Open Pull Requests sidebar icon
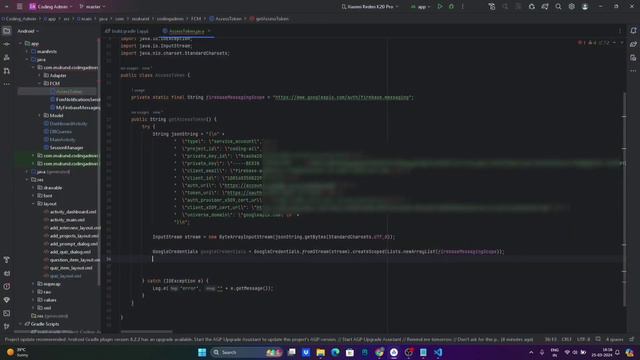640x360 pixels. [x=7, y=71]
